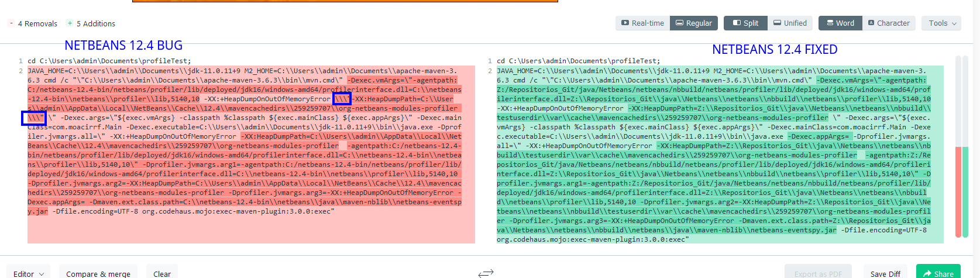The image size is (980, 278).
Task: Click the NETBEANS 12.4 BUG heading
Action: pyautogui.click(x=123, y=45)
